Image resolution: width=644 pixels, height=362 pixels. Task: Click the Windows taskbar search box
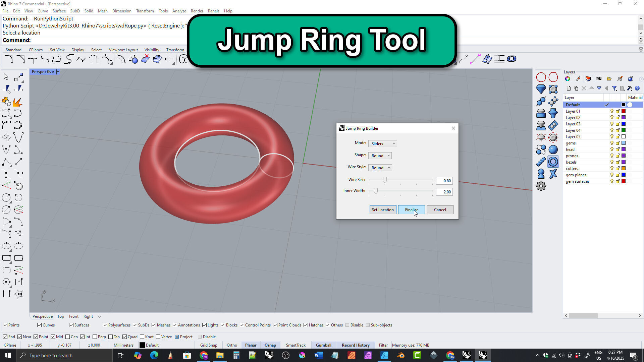(64, 355)
